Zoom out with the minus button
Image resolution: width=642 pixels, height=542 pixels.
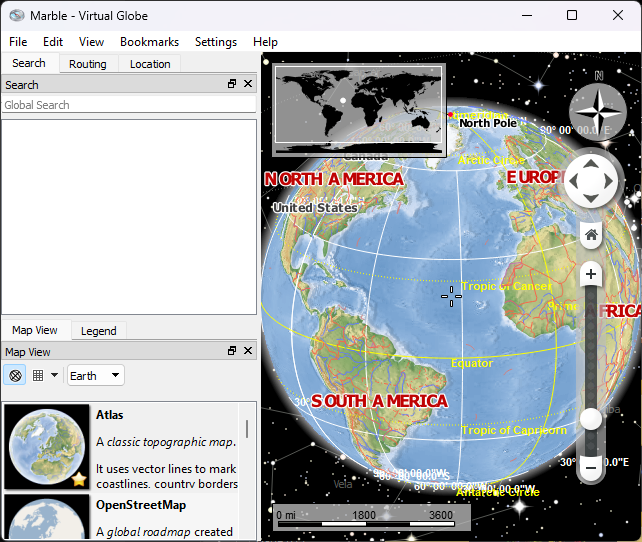591,466
